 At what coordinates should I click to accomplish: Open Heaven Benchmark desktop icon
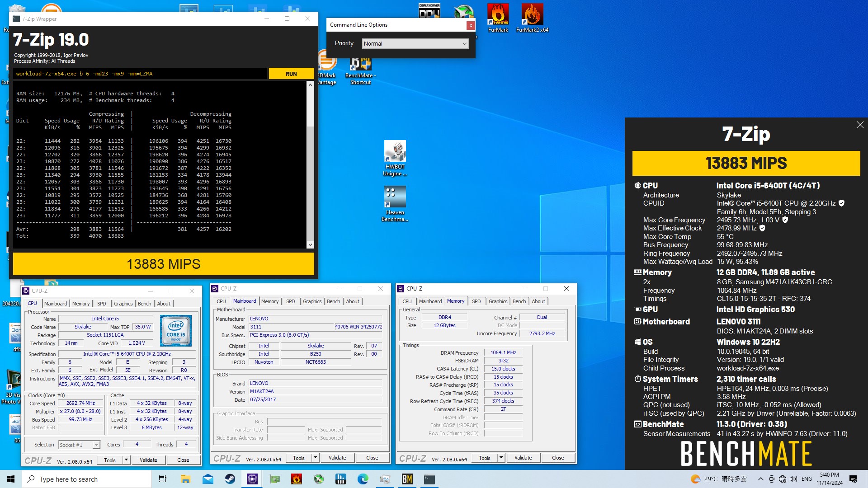pyautogui.click(x=395, y=204)
